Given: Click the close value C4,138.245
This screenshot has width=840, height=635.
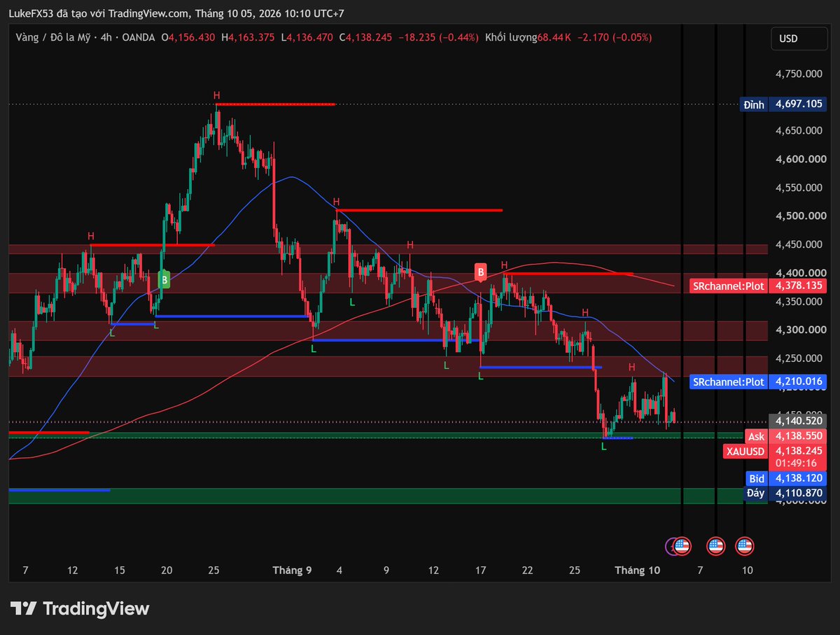Looking at the screenshot, I should [367, 37].
